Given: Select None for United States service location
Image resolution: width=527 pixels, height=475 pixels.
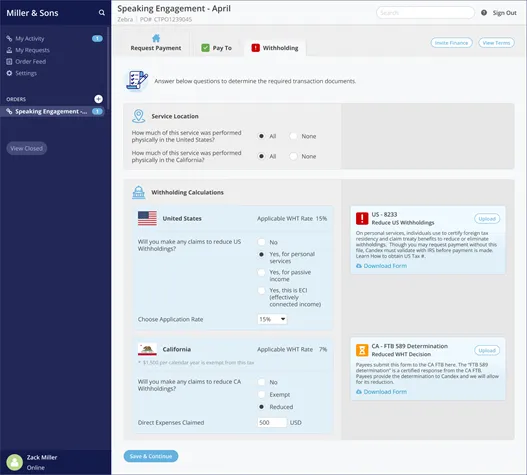Looking at the screenshot, I should (293, 136).
